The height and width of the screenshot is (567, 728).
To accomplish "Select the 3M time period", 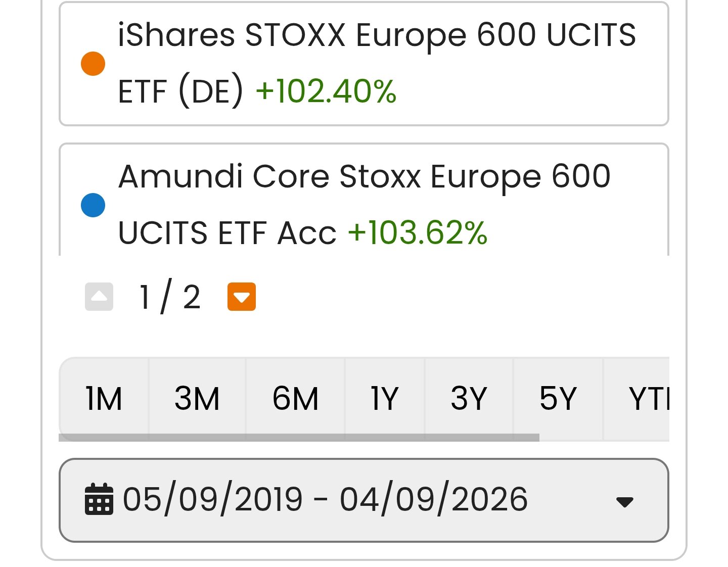I will pyautogui.click(x=197, y=398).
